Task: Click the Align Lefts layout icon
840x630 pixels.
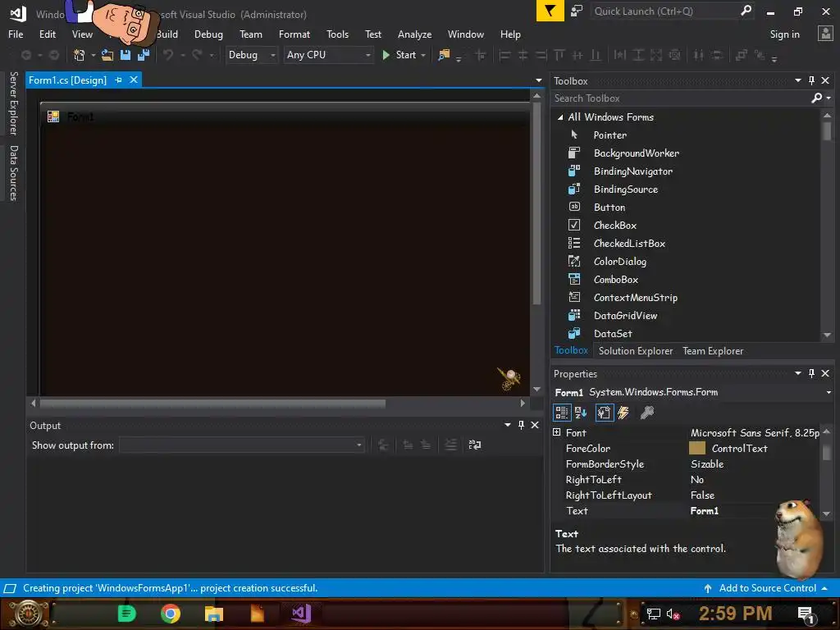Action: click(504, 55)
